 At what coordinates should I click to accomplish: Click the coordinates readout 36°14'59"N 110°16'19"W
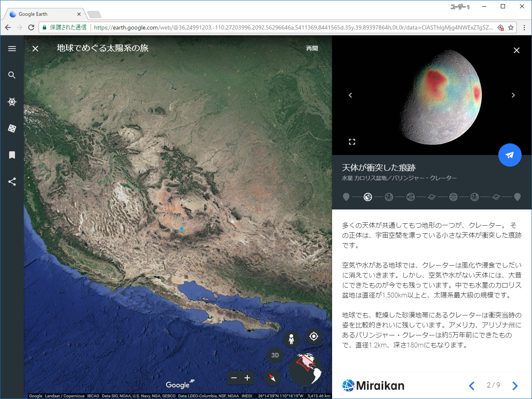[281, 396]
